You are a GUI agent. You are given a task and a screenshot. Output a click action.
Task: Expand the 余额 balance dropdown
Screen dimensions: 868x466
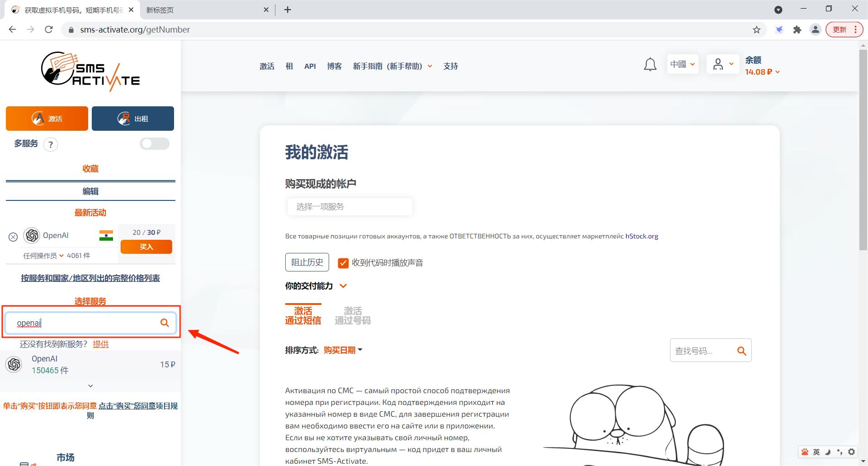pos(763,72)
